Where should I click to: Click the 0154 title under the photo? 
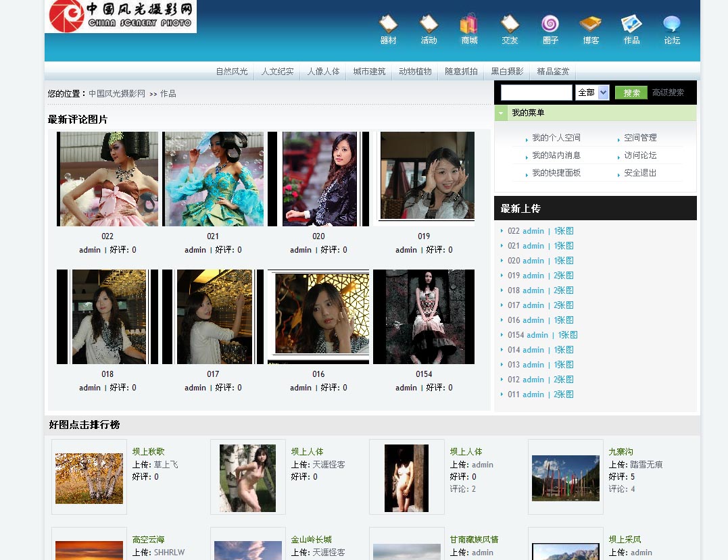tap(424, 374)
